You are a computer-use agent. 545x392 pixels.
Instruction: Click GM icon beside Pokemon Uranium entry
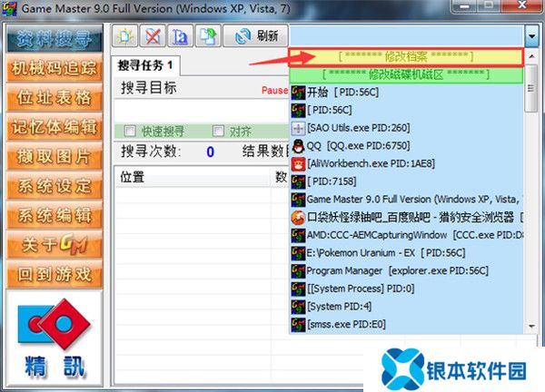298,253
